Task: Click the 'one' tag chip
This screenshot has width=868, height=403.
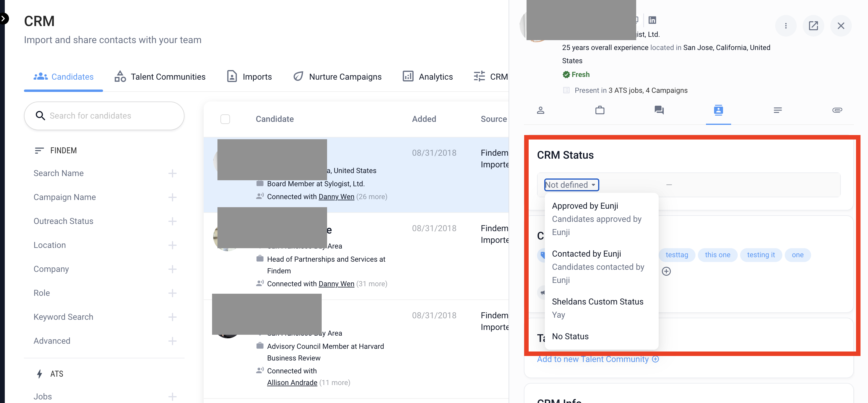Action: 798,255
